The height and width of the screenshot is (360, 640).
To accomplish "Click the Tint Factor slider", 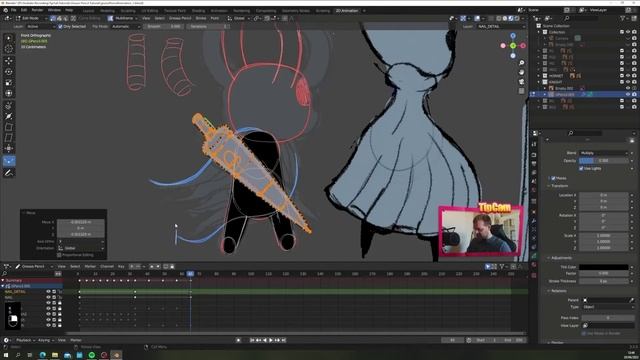I will [x=604, y=273].
